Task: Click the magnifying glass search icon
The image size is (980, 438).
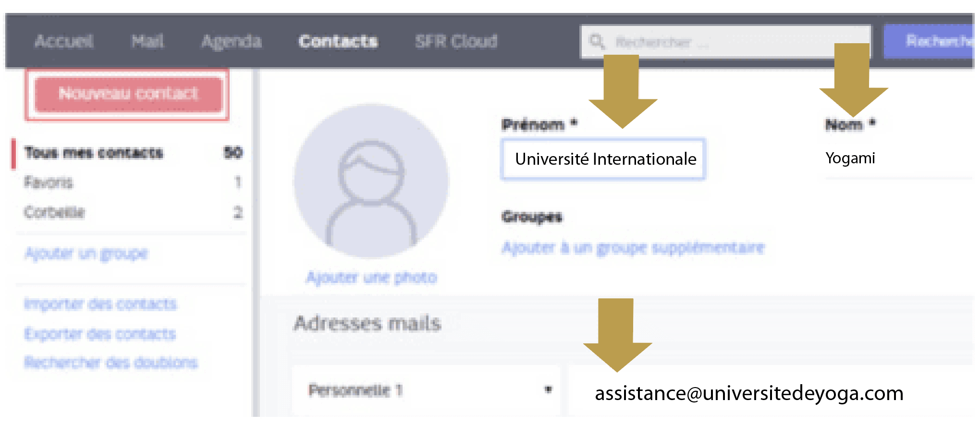Action: click(x=597, y=41)
